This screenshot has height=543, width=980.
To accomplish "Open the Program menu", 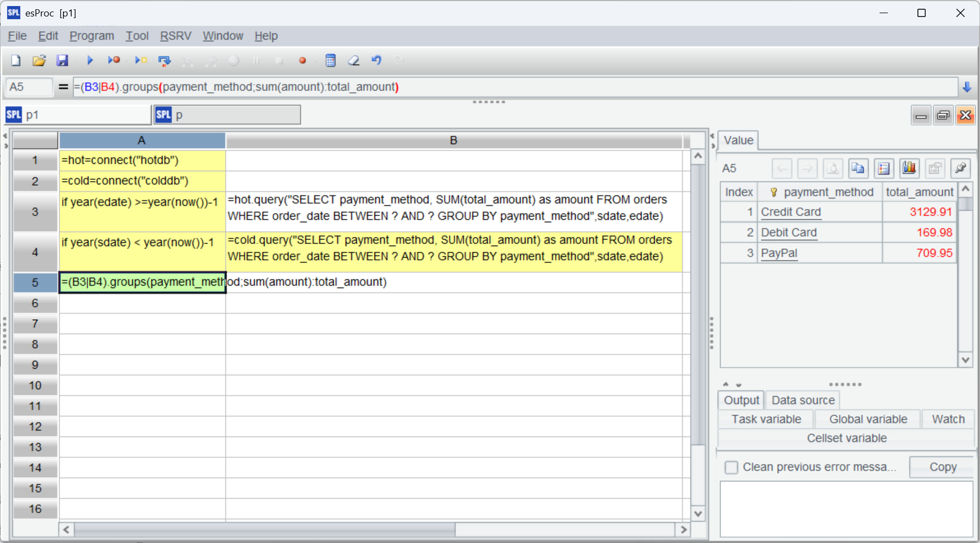I will point(92,36).
